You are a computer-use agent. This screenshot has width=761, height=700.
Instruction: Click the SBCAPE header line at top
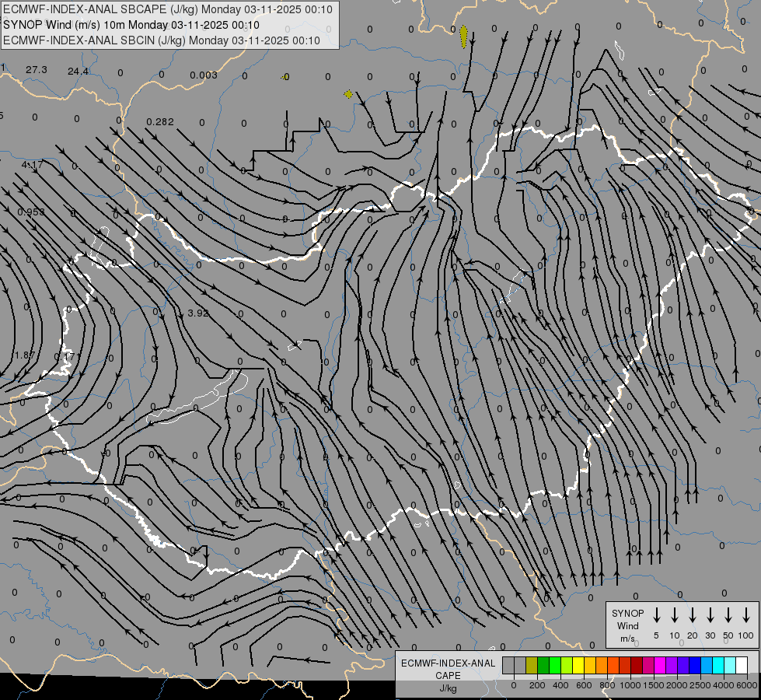[x=168, y=9]
